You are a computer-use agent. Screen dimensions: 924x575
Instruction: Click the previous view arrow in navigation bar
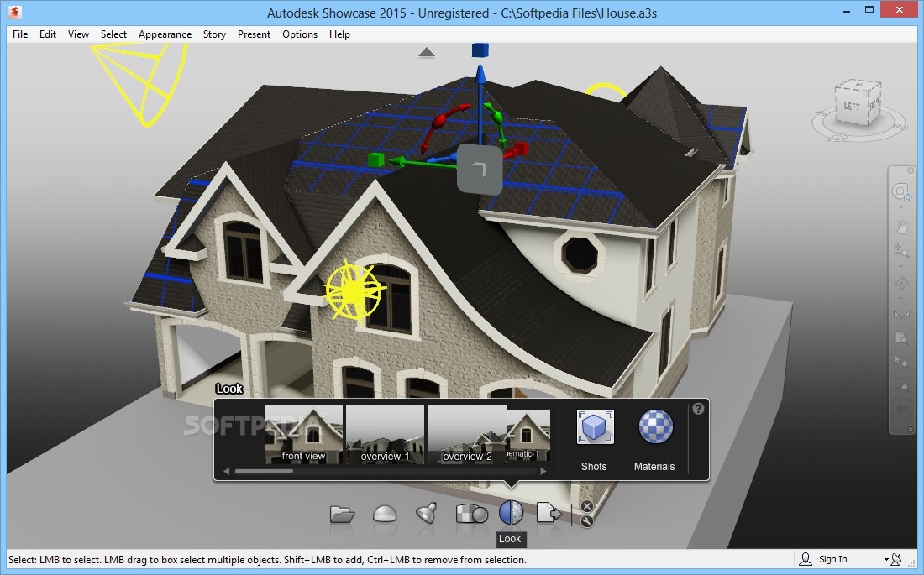tap(901, 408)
